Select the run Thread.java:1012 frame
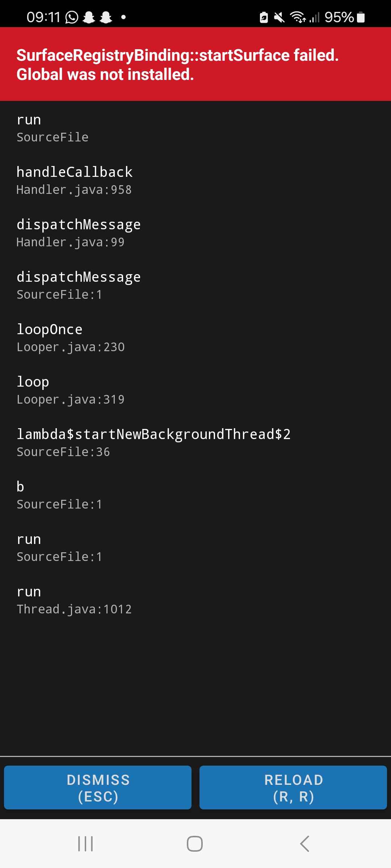This screenshot has width=391, height=868. tap(195, 600)
